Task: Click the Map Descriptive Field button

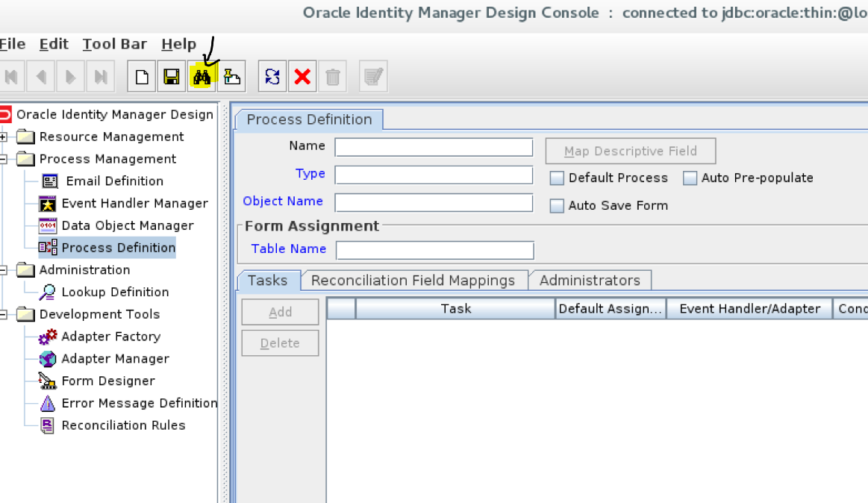Action: pos(630,151)
